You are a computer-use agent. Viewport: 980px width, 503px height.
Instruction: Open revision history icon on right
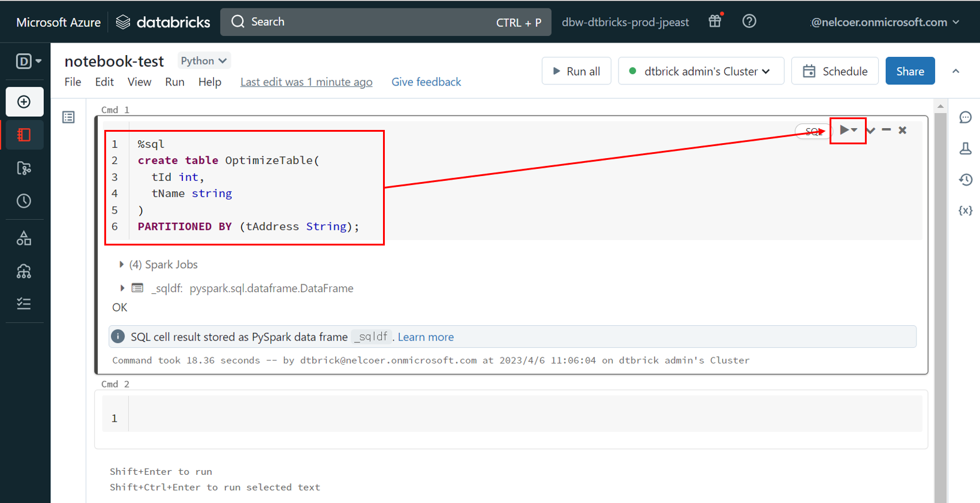(x=965, y=180)
